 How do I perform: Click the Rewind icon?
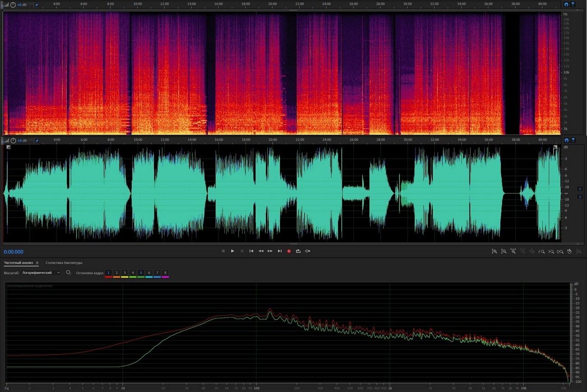(x=261, y=251)
